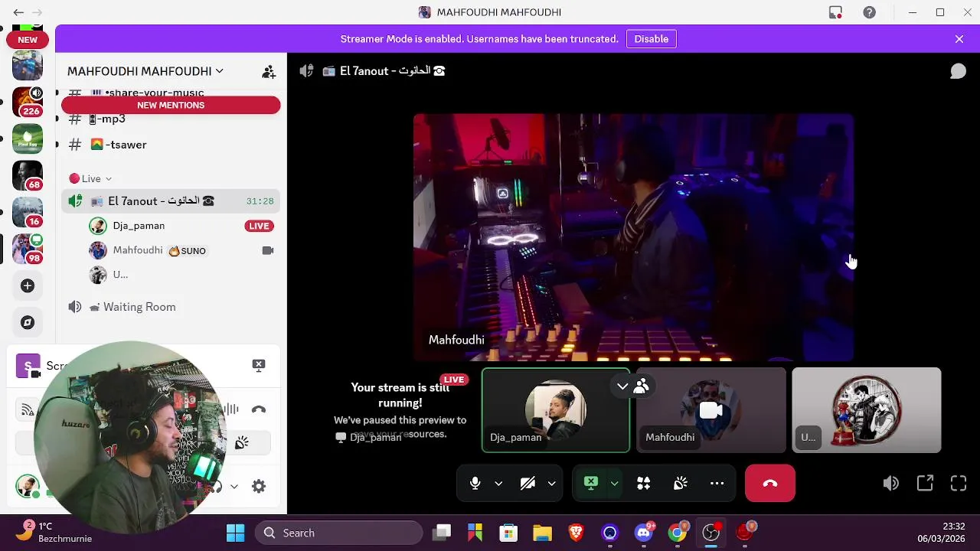Adjust stream volume speaker icon
980x551 pixels.
coord(890,483)
